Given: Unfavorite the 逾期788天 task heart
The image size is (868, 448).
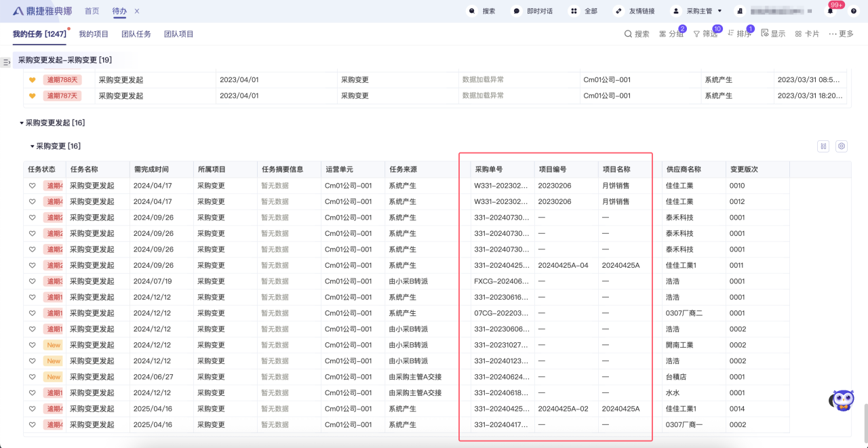Looking at the screenshot, I should [32, 80].
